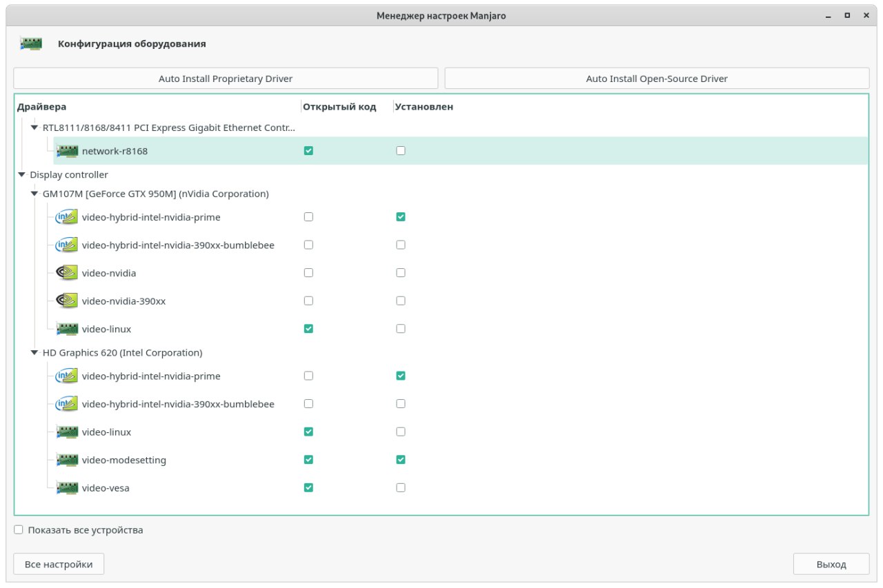Screen dimensions: 883x588
Task: Collapse the HD Graphics 620 node
Action: pos(34,353)
